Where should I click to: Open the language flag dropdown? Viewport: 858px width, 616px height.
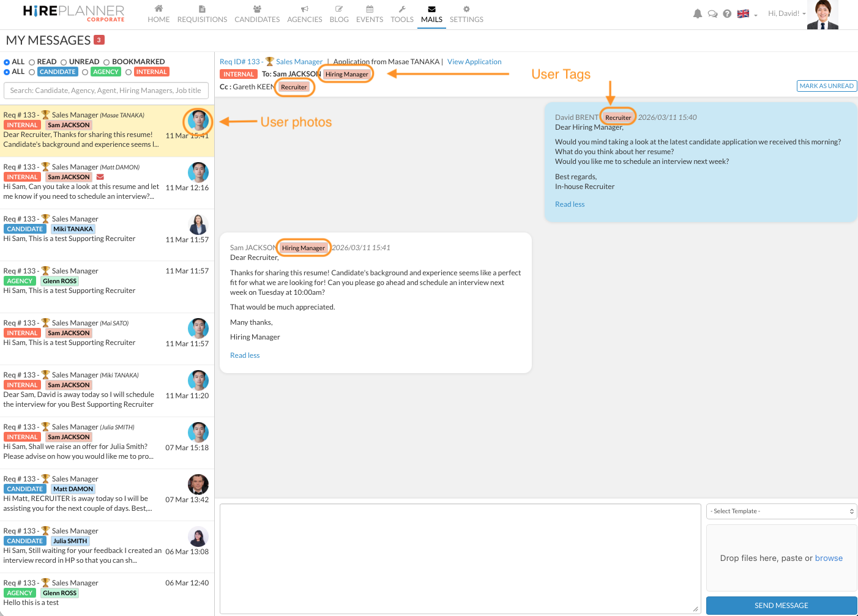coord(747,14)
